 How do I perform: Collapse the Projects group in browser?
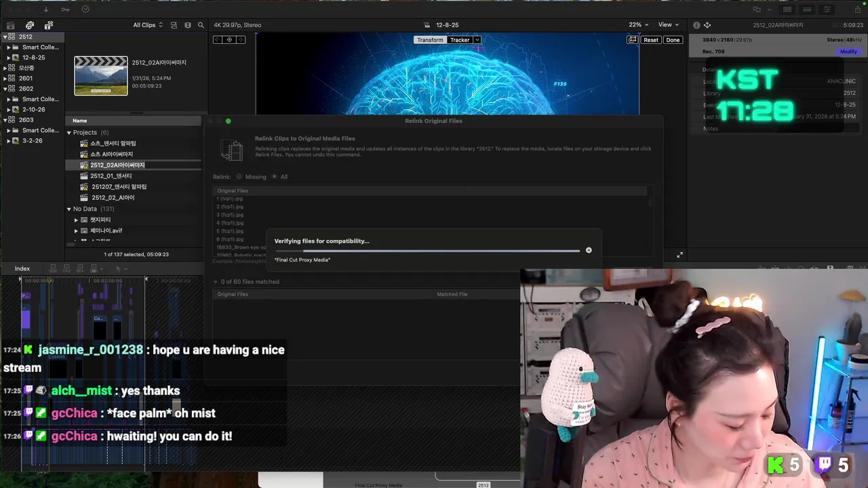pos(68,133)
